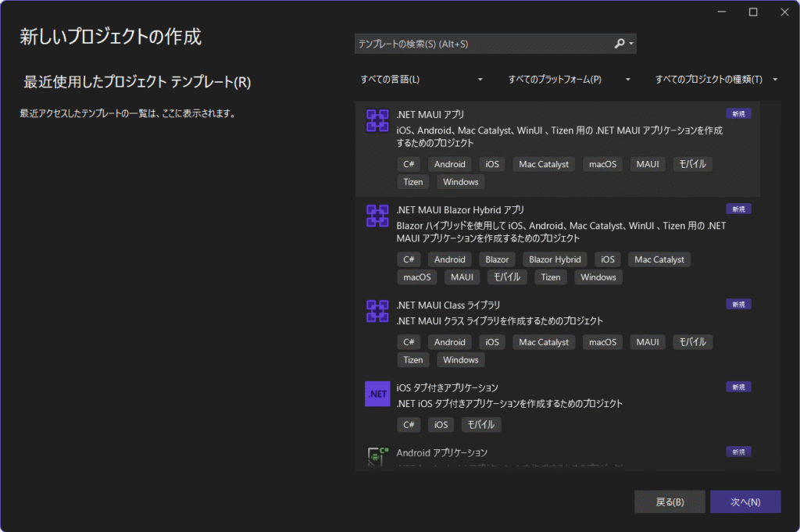The width and height of the screenshot is (800, 532).
Task: Select the .NET MAUI アプリ template title
Action: [430, 115]
